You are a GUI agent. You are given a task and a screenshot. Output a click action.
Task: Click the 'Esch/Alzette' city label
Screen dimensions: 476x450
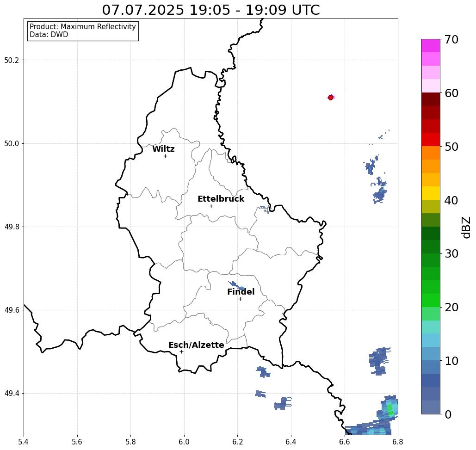196,345
